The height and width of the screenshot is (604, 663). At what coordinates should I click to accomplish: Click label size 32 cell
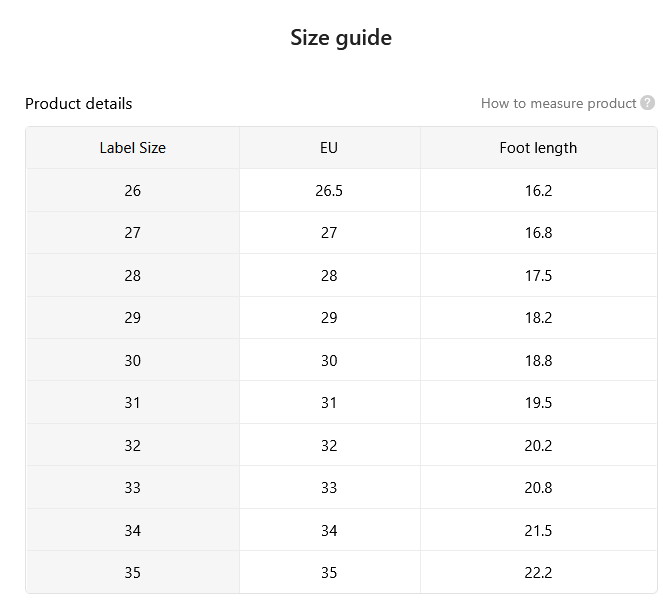133,446
